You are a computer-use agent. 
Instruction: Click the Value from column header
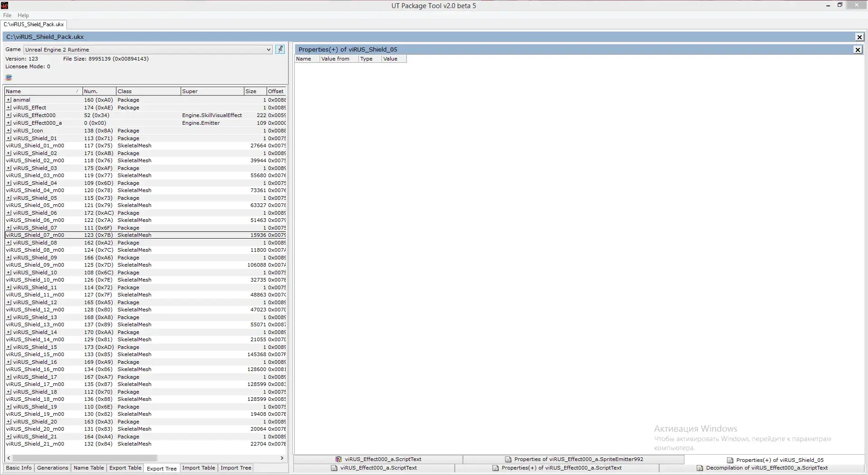(339, 59)
